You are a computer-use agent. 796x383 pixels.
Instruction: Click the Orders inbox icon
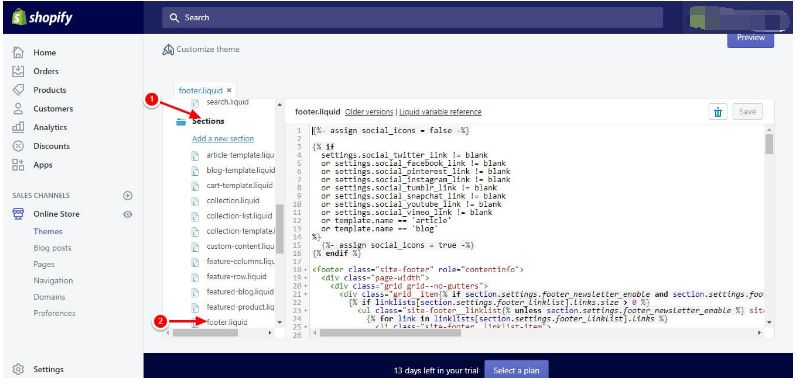point(18,71)
